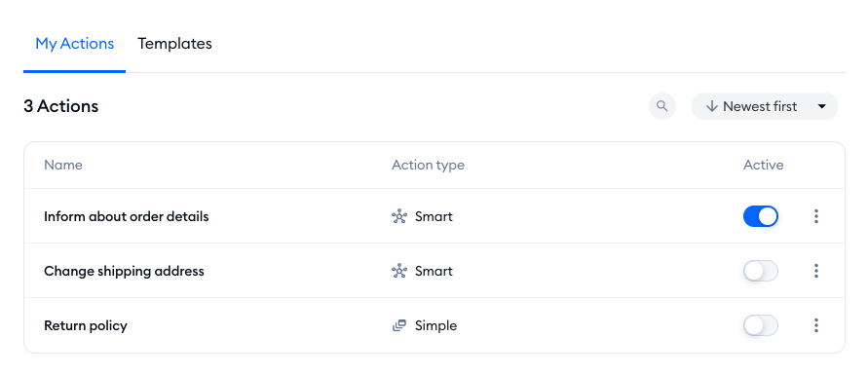Open the Inform about order details action
This screenshot has height=375, width=868.
tap(127, 216)
